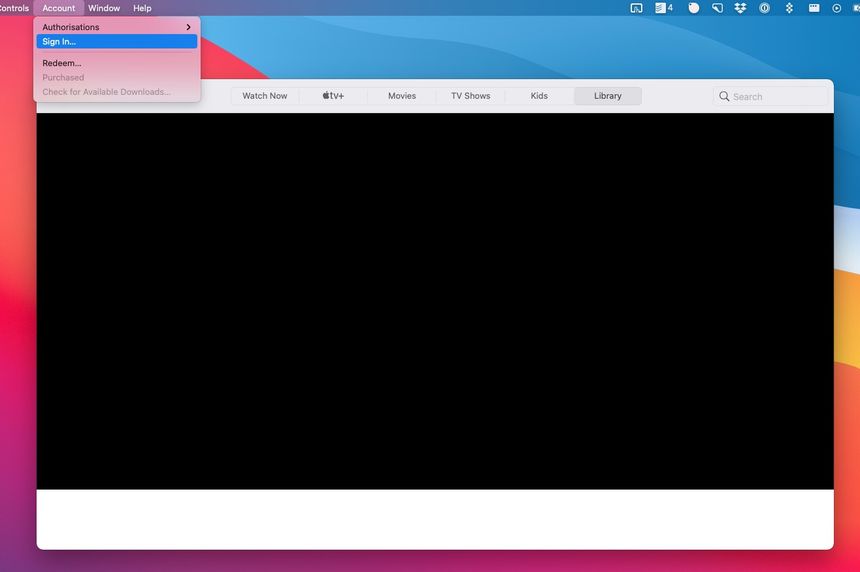Click the play circle menu bar icon
860x572 pixels.
click(x=837, y=8)
